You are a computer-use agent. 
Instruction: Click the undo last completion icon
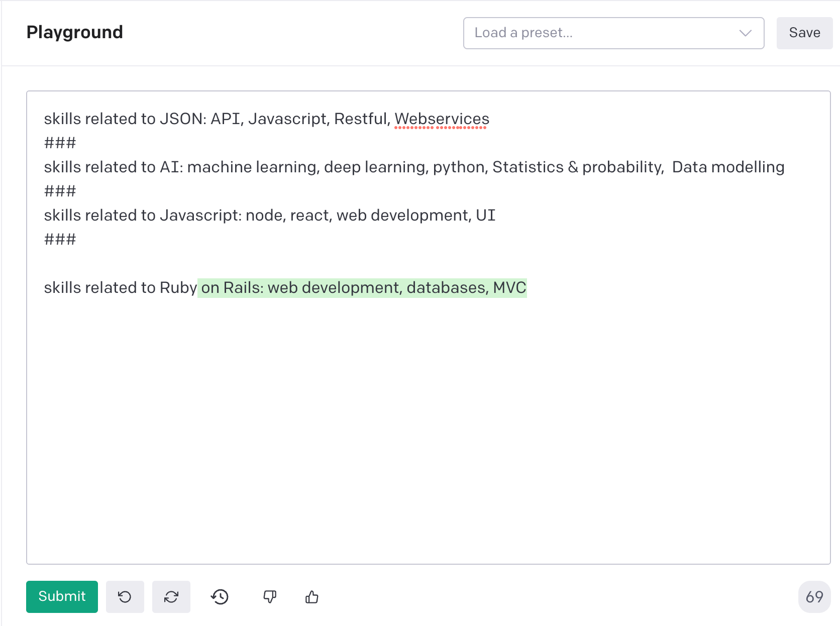[125, 597]
